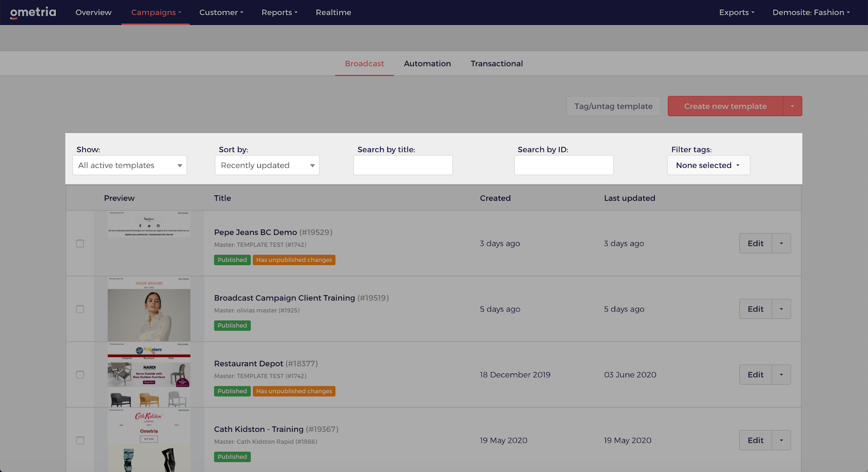The height and width of the screenshot is (472, 868).
Task: Expand the Create new template arrow
Action: (x=793, y=106)
